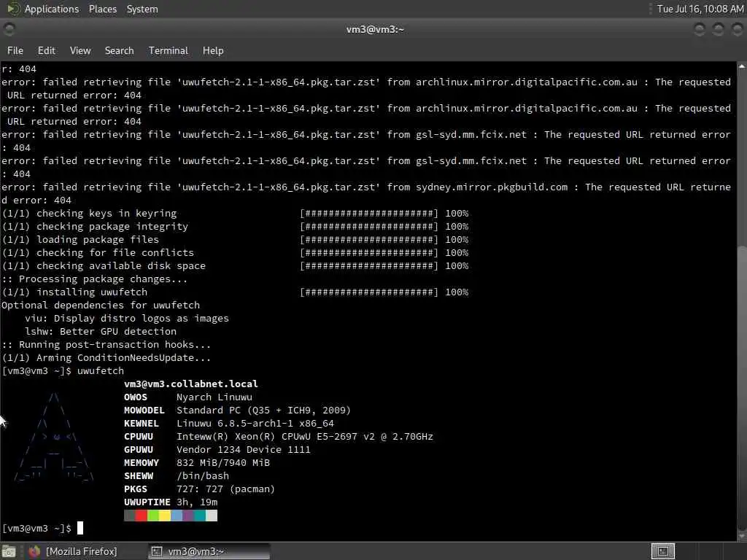Image resolution: width=747 pixels, height=560 pixels.
Task: Click the 'Processing package changes...' line
Action: (x=95, y=279)
